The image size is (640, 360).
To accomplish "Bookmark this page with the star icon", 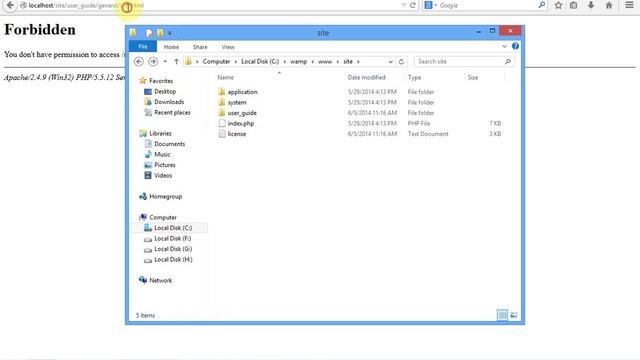I will point(558,5).
